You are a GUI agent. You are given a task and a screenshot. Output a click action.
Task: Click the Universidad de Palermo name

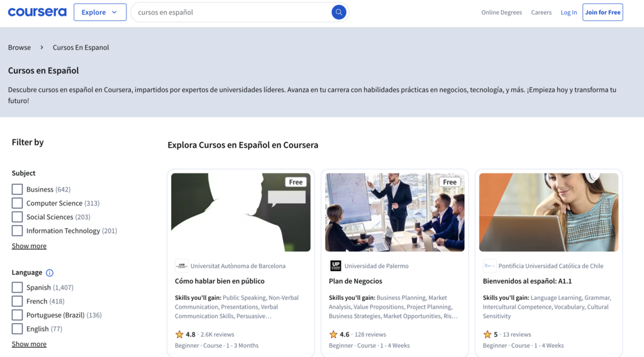(377, 266)
